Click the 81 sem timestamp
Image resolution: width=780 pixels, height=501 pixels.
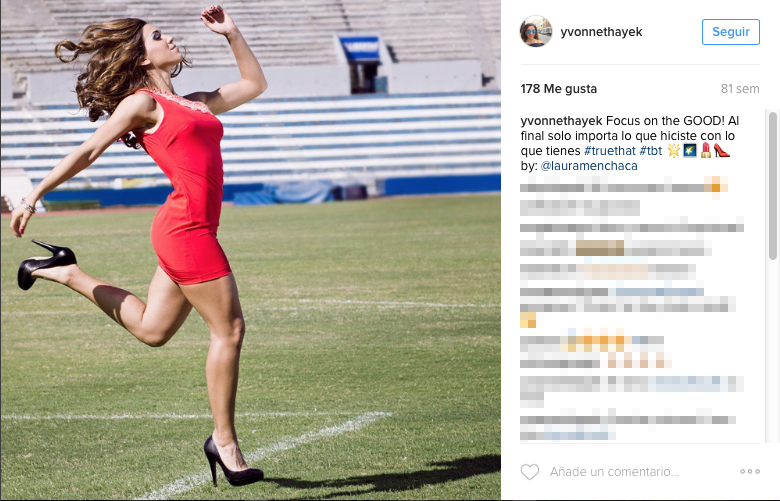[x=740, y=89]
